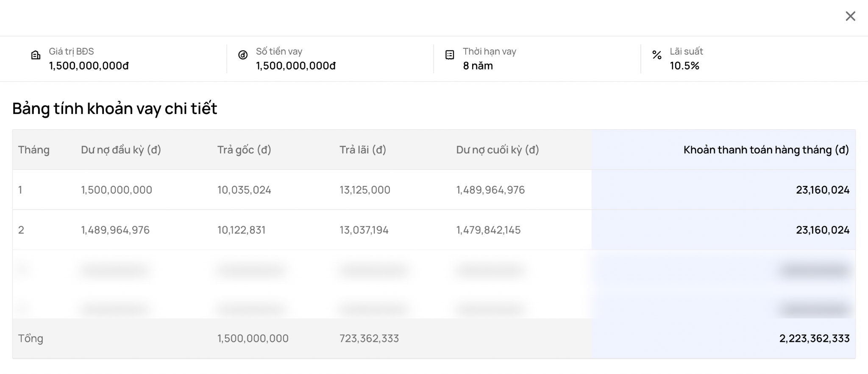Select the 1,500,000,000đ property value
868x374 pixels.
[x=89, y=66]
